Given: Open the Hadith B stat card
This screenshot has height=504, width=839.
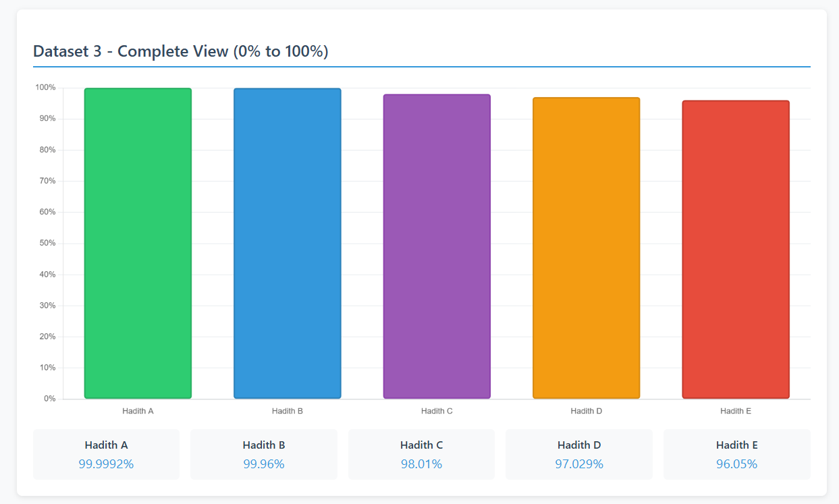Looking at the screenshot, I should 264,454.
